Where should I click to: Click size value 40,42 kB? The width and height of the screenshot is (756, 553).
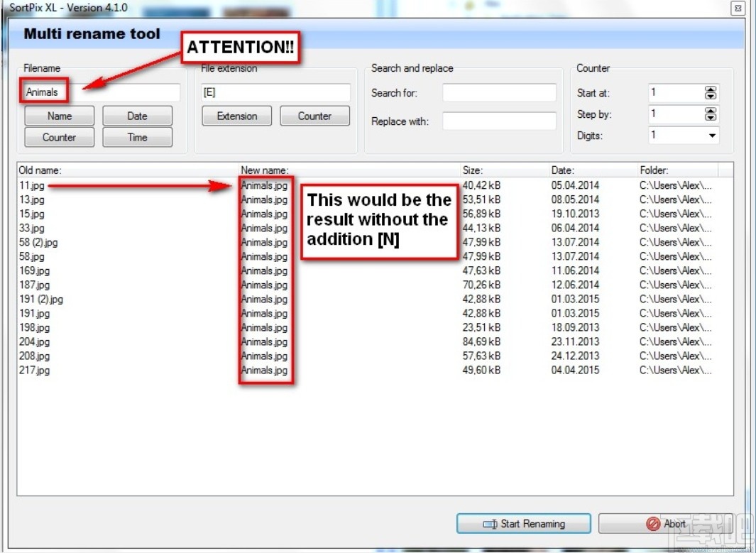coord(481,185)
